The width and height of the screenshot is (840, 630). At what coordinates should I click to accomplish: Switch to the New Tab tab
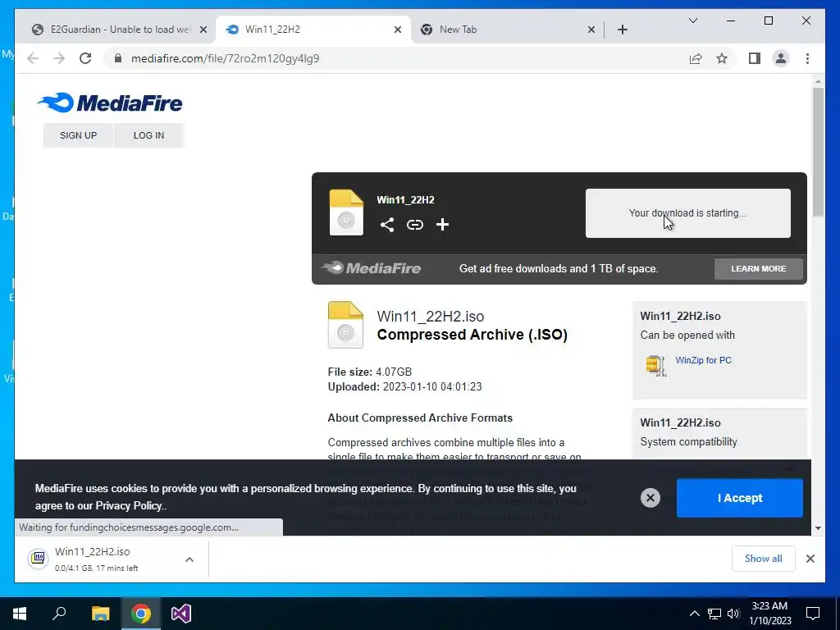click(507, 30)
